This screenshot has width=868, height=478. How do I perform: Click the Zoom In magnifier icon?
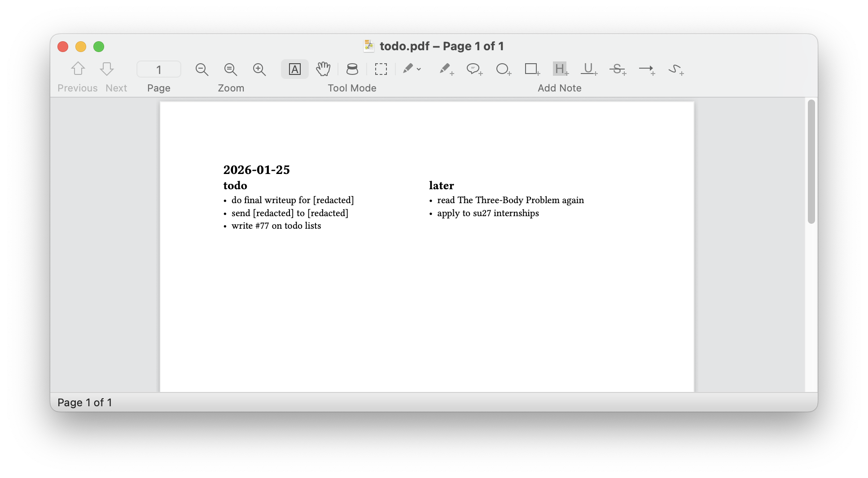pos(259,69)
